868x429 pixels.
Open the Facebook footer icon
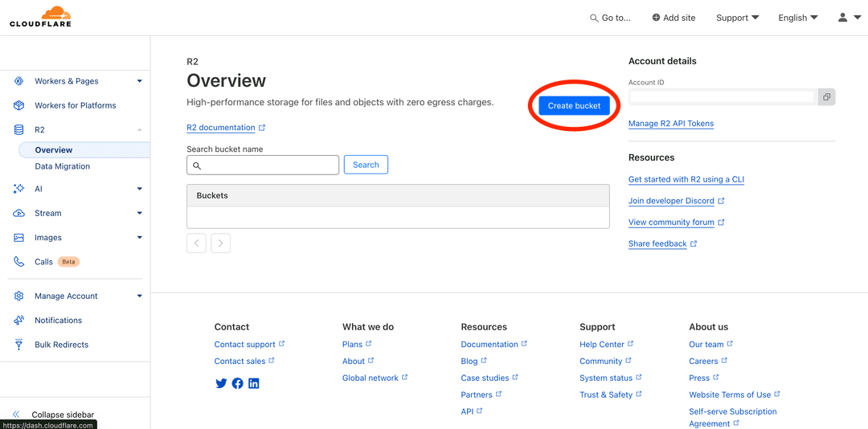237,383
